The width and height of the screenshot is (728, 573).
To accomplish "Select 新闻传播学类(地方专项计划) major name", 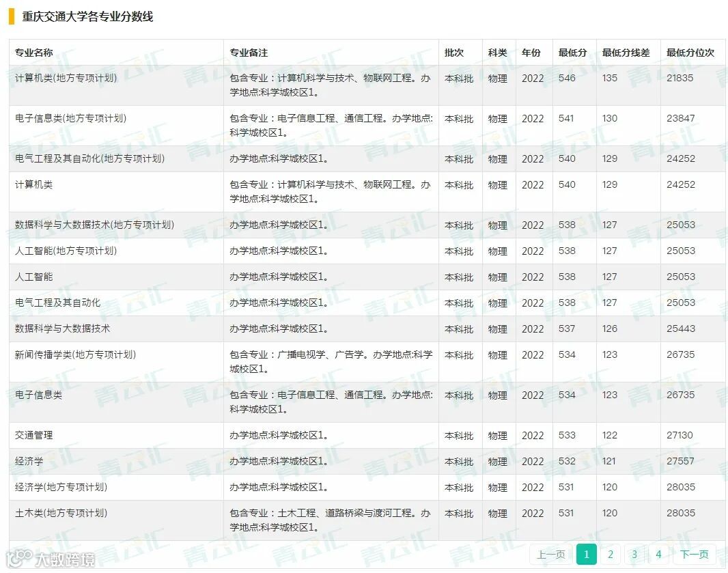I will click(x=75, y=354).
